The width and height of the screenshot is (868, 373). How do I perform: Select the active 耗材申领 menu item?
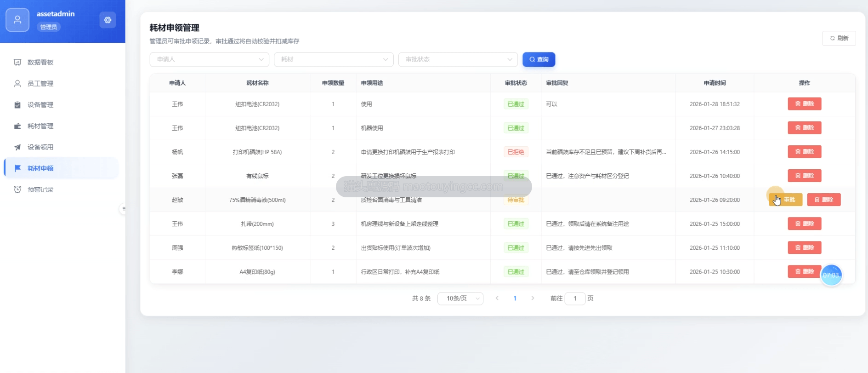coord(62,168)
